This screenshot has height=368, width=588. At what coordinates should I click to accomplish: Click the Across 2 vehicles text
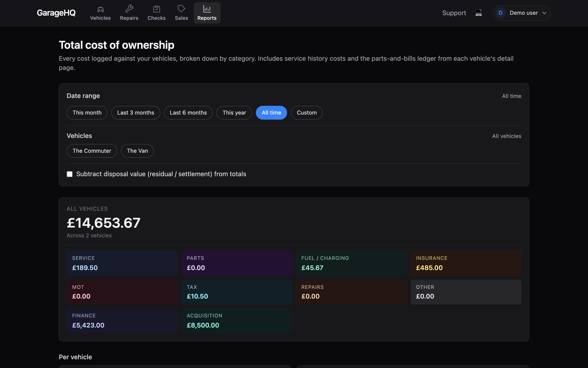click(x=89, y=236)
